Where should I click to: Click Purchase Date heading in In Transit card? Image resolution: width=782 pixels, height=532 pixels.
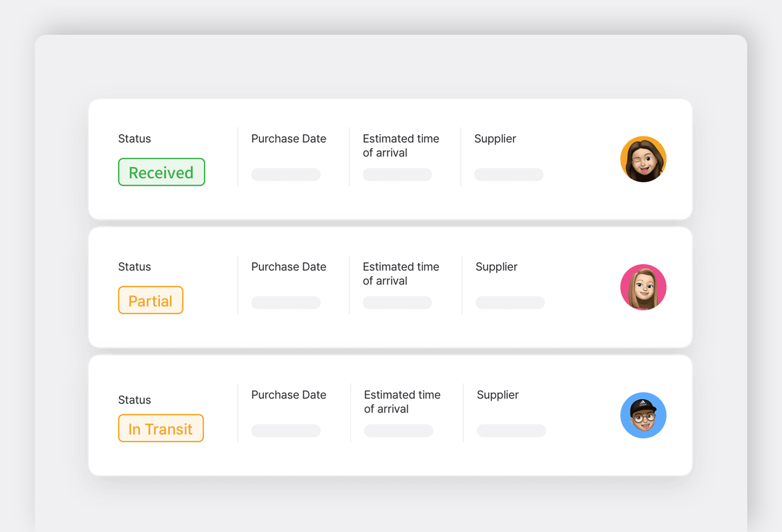click(x=289, y=394)
